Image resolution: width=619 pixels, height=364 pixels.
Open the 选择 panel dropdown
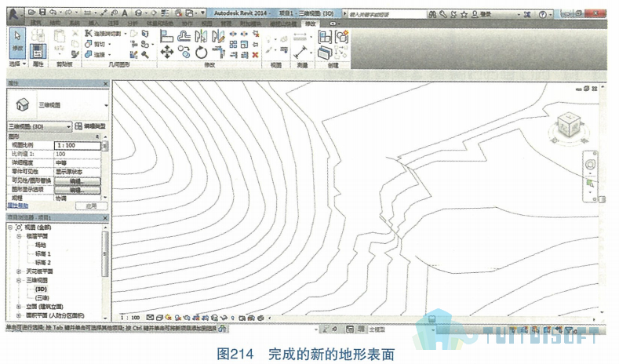17,64
